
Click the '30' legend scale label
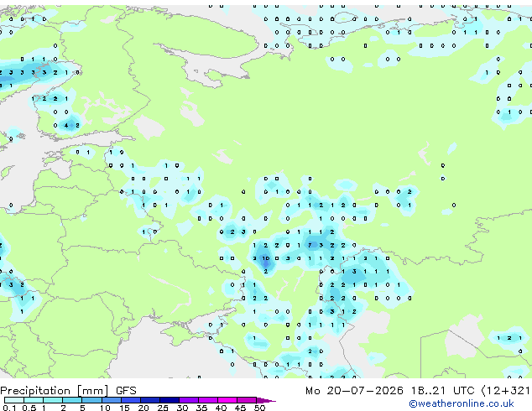coord(183,408)
